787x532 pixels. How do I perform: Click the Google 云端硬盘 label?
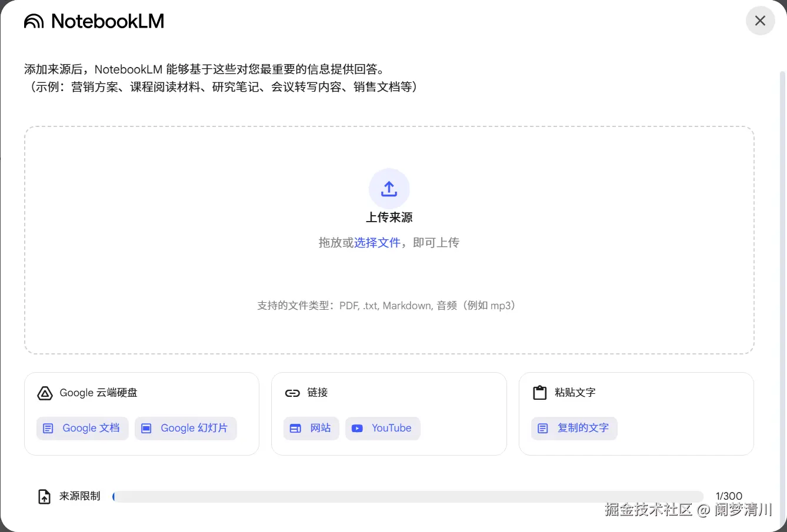98,393
